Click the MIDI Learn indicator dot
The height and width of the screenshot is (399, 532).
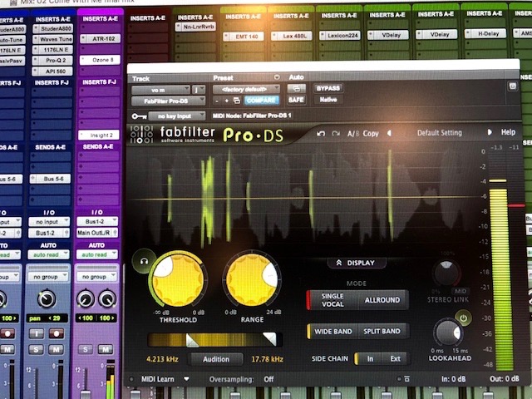click(x=131, y=379)
